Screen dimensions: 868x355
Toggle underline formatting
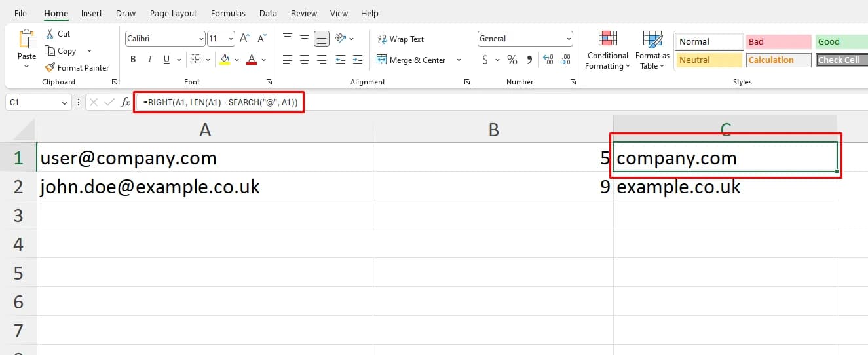tap(166, 60)
